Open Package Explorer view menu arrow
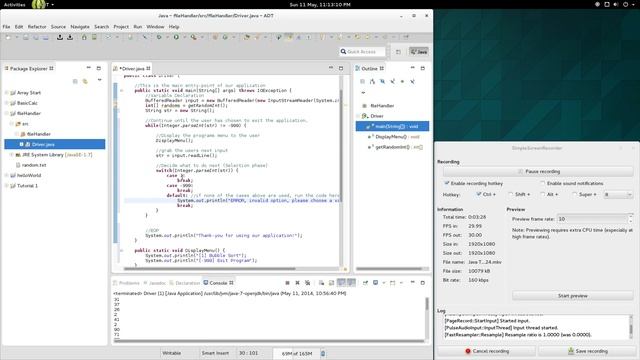The image size is (640, 360). (100, 80)
